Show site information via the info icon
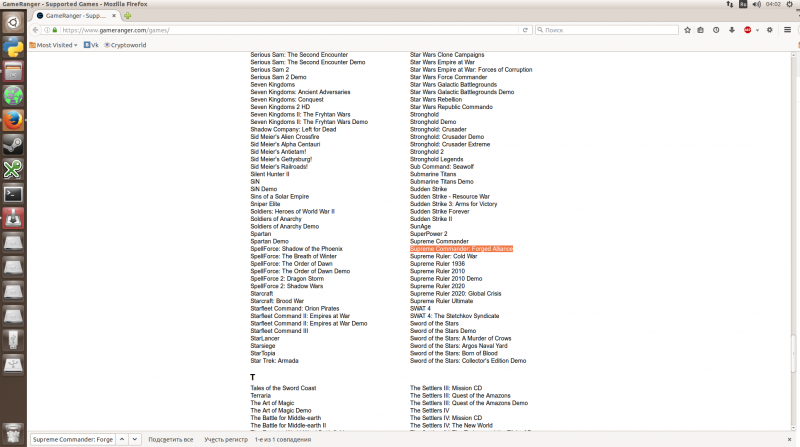This screenshot has width=800, height=447. point(47,30)
